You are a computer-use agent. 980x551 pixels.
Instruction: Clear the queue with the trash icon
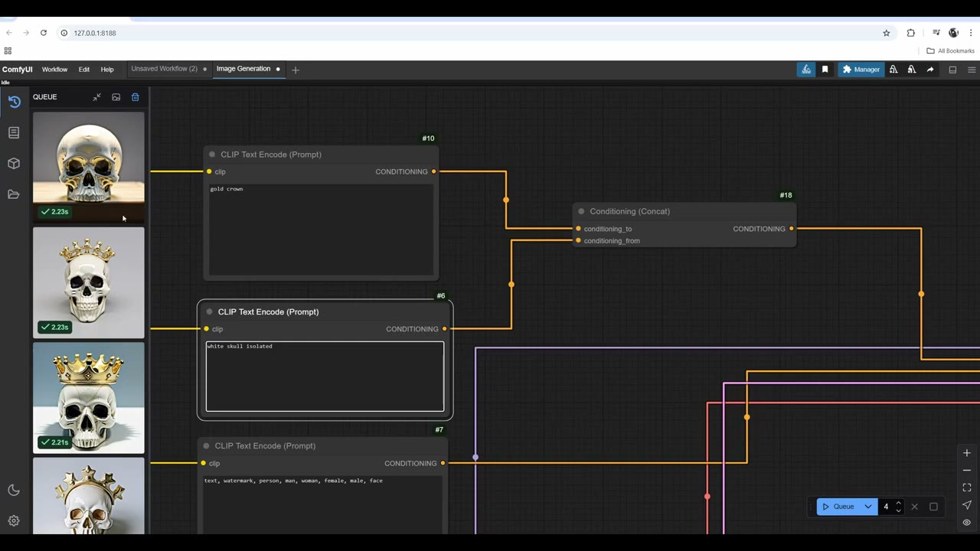[x=136, y=97]
